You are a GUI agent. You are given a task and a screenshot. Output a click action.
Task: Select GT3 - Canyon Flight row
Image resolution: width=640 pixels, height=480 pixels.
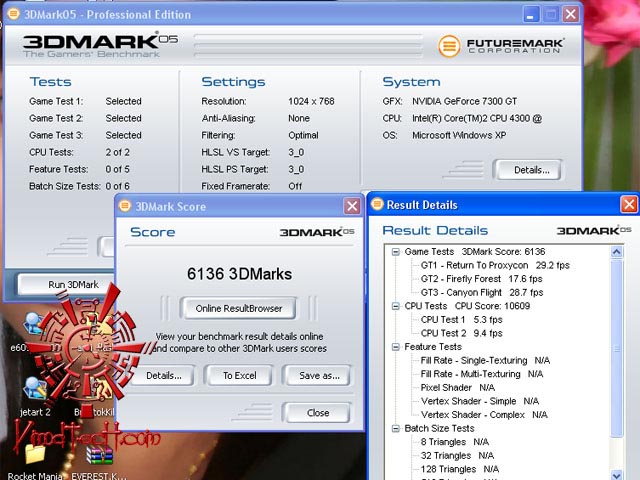click(x=482, y=292)
